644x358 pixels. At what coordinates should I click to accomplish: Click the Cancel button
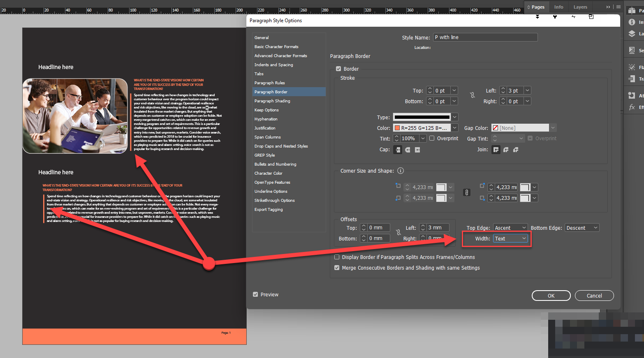(x=594, y=295)
